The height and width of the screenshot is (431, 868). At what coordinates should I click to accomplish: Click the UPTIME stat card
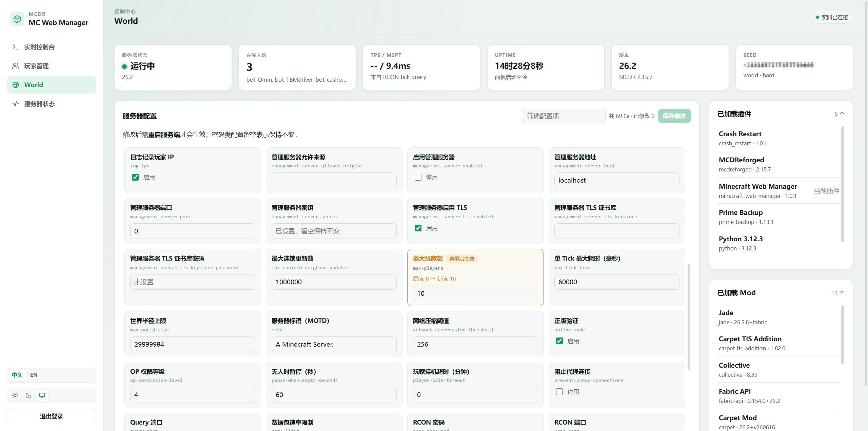pyautogui.click(x=546, y=68)
